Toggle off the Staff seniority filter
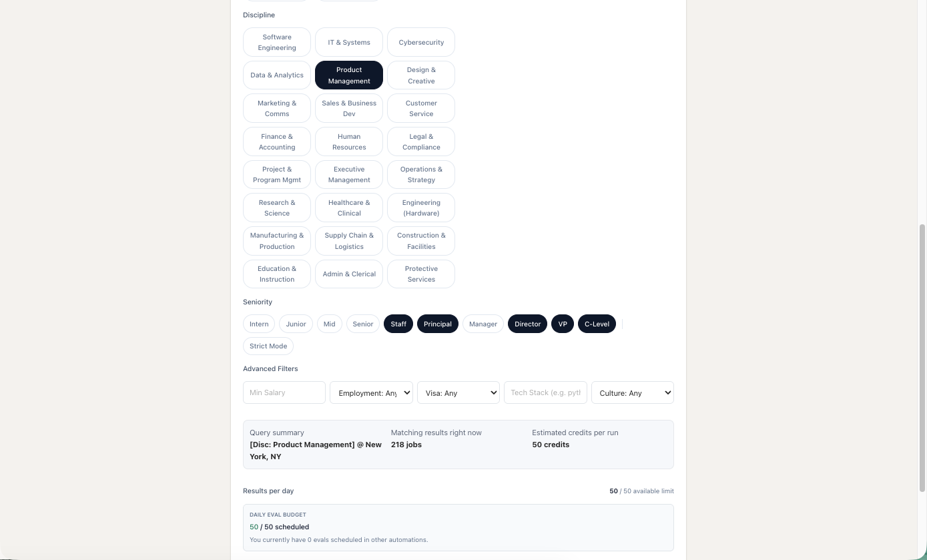927x560 pixels. click(x=398, y=324)
